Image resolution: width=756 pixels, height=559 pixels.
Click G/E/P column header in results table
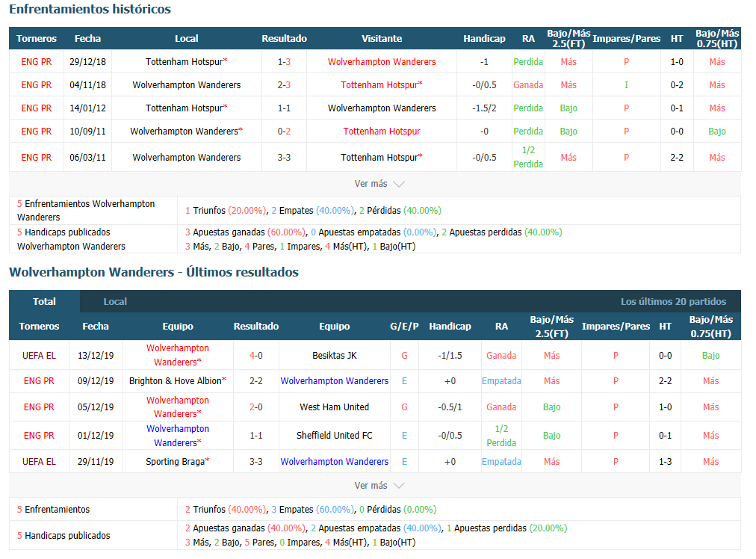pyautogui.click(x=404, y=327)
